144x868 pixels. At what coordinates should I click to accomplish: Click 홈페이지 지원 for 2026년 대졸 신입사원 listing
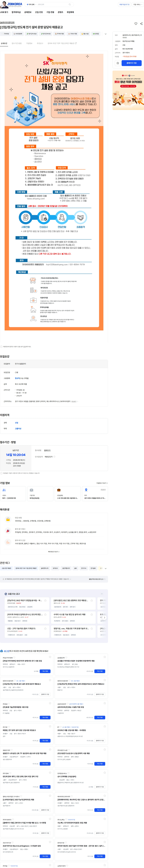(x=100, y=741)
